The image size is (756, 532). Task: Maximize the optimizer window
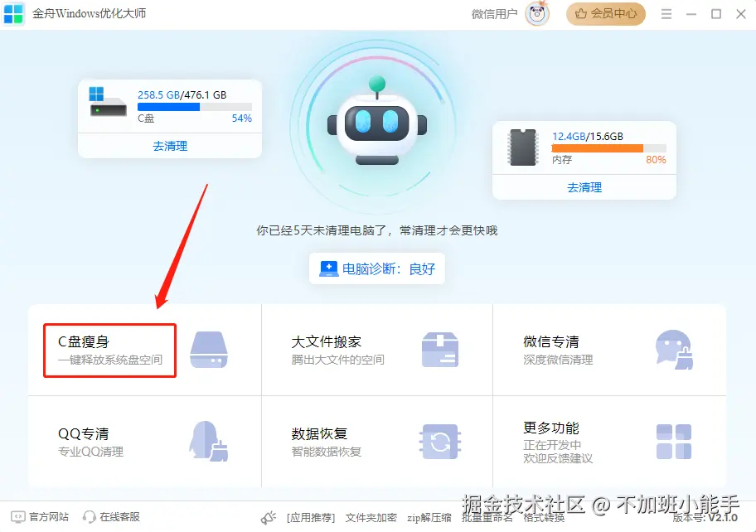tap(716, 14)
